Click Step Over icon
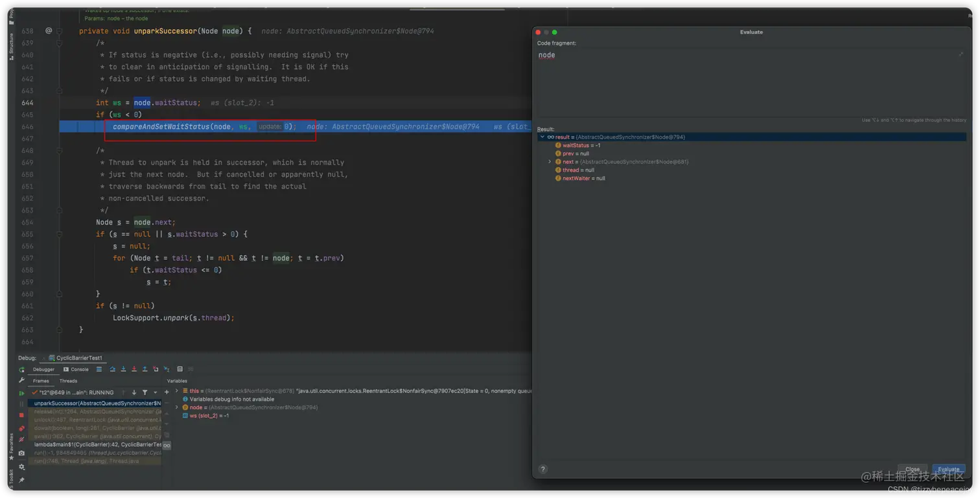The width and height of the screenshot is (980, 498). click(x=112, y=369)
